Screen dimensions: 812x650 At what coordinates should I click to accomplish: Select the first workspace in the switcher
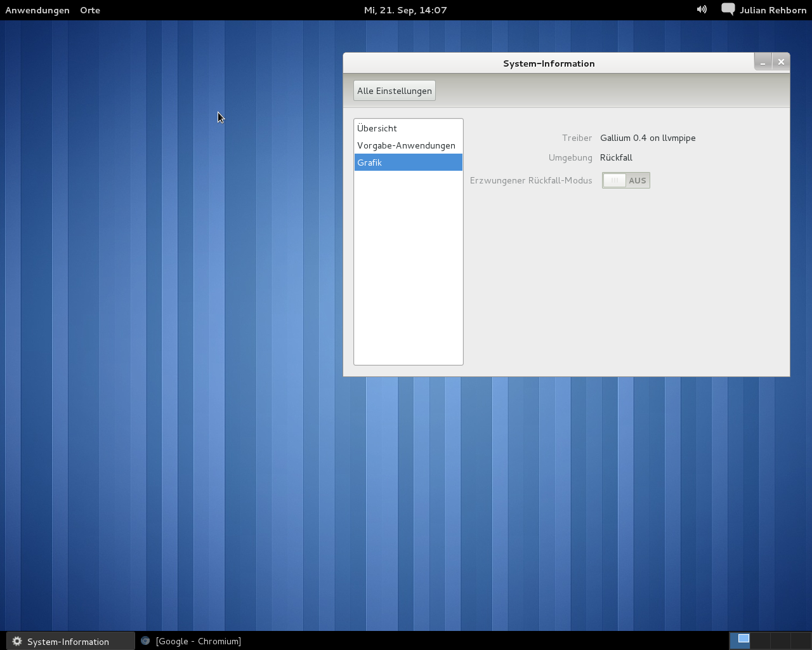740,640
